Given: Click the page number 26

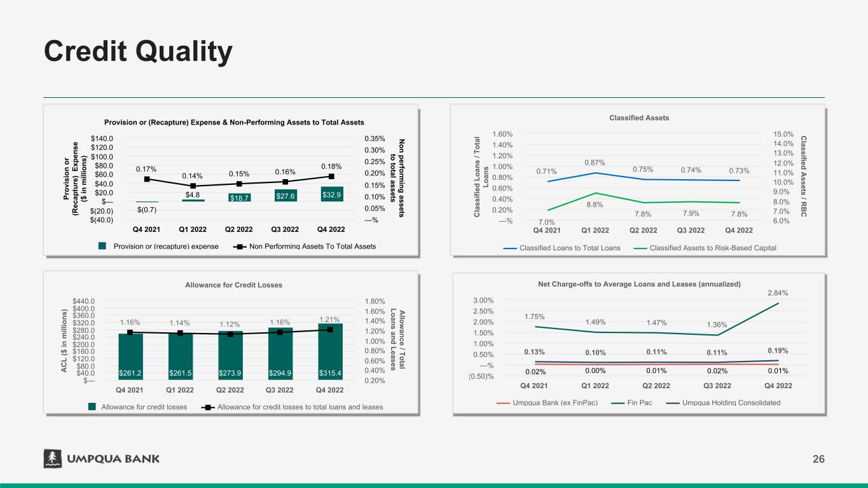Looking at the screenshot, I should click(818, 459).
